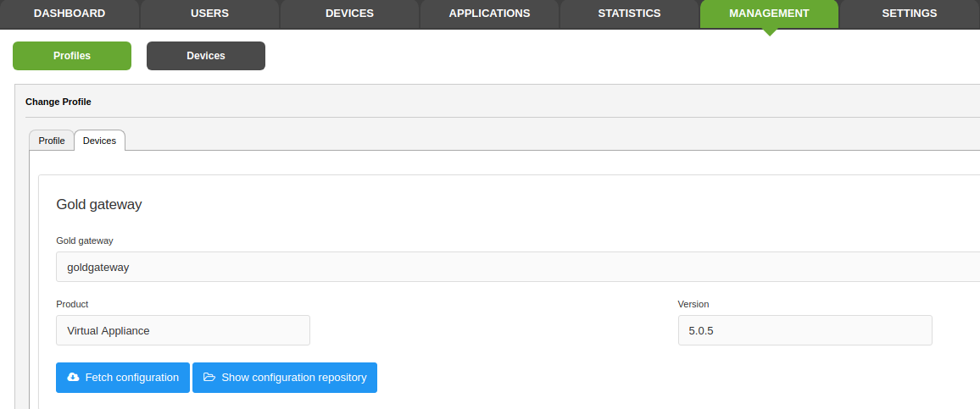980x409 pixels.
Task: Click the Change Profile panel header
Action: click(58, 102)
